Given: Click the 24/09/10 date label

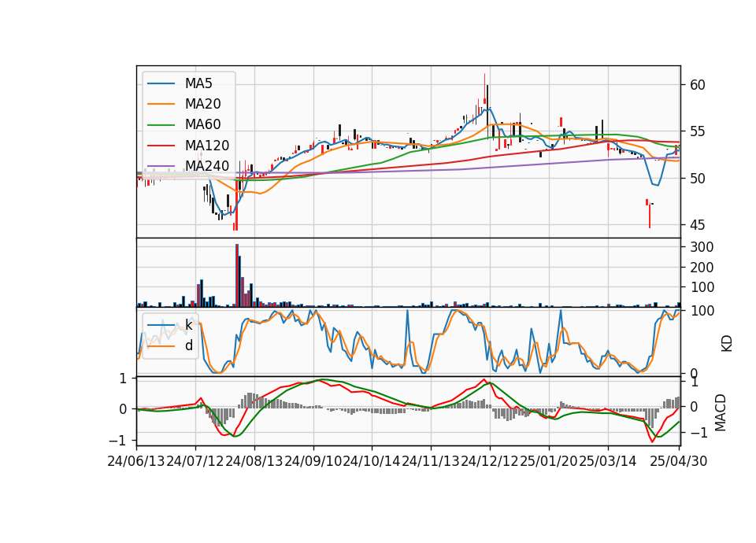Looking at the screenshot, I should [x=313, y=461].
